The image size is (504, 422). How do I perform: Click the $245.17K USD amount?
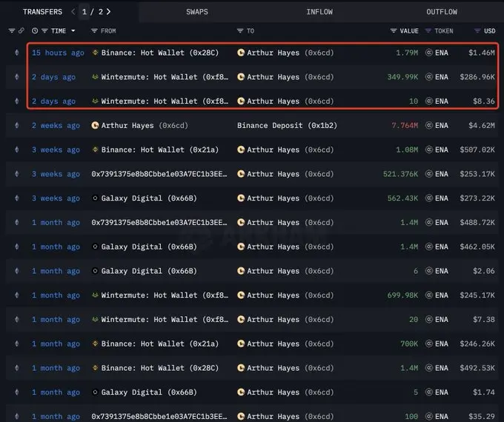[x=477, y=295]
